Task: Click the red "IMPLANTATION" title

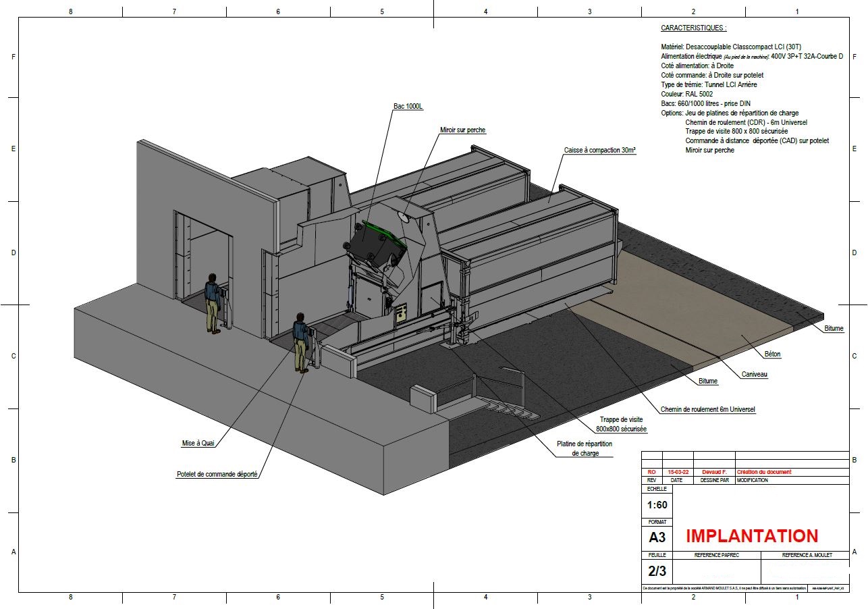Action: (752, 536)
